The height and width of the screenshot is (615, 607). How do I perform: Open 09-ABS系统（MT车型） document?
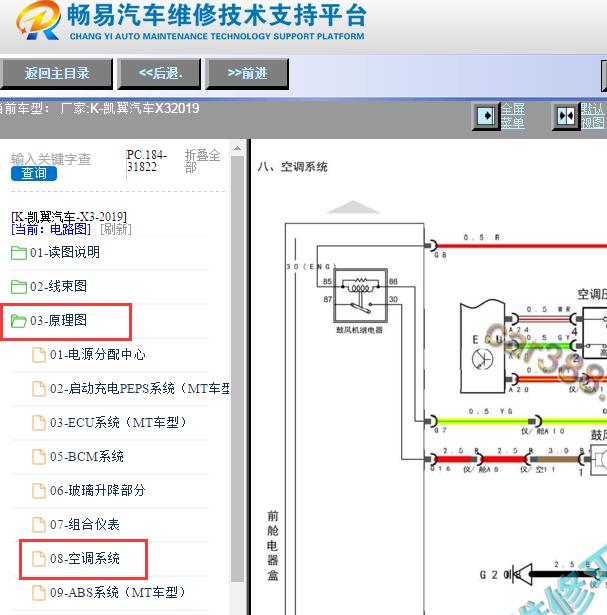click(118, 593)
